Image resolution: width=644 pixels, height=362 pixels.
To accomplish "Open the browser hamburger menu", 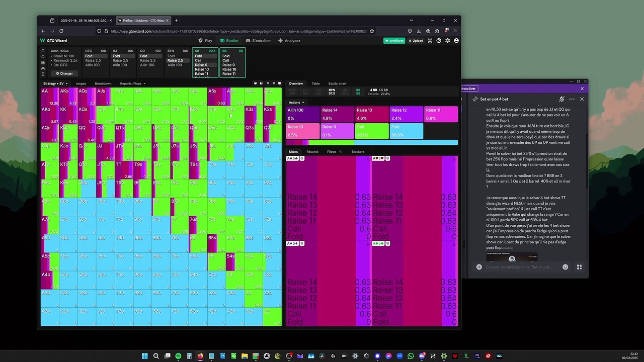I will coord(455,31).
